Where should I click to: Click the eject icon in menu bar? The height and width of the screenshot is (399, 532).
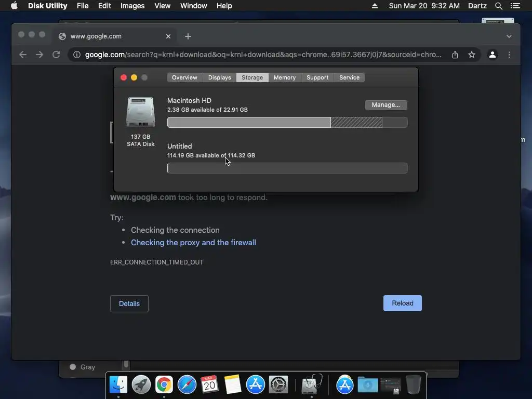pyautogui.click(x=375, y=6)
